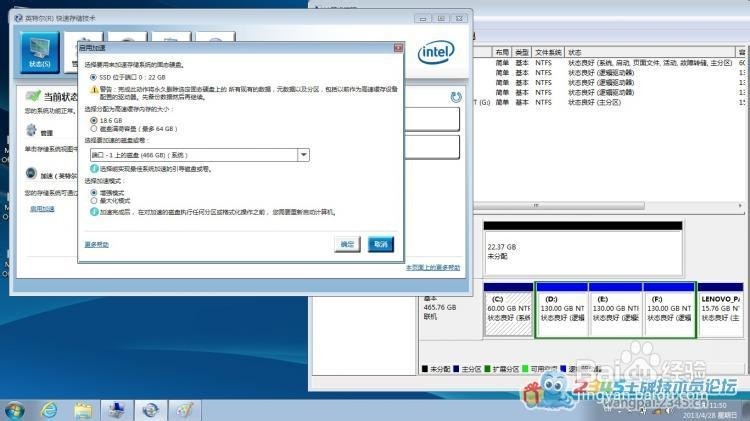Image resolution: width=750 pixels, height=421 pixels.
Task: Select the row with 状态良好 (系统, 启动 status
Action: click(609, 63)
